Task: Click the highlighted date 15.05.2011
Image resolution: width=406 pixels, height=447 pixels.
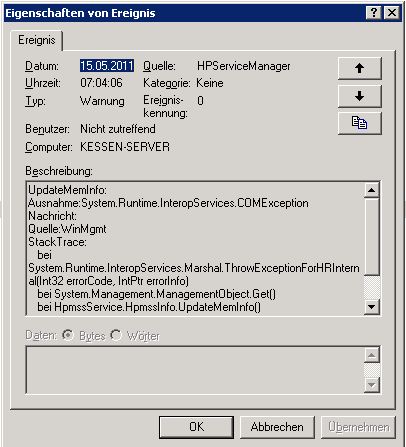Action: (x=107, y=66)
